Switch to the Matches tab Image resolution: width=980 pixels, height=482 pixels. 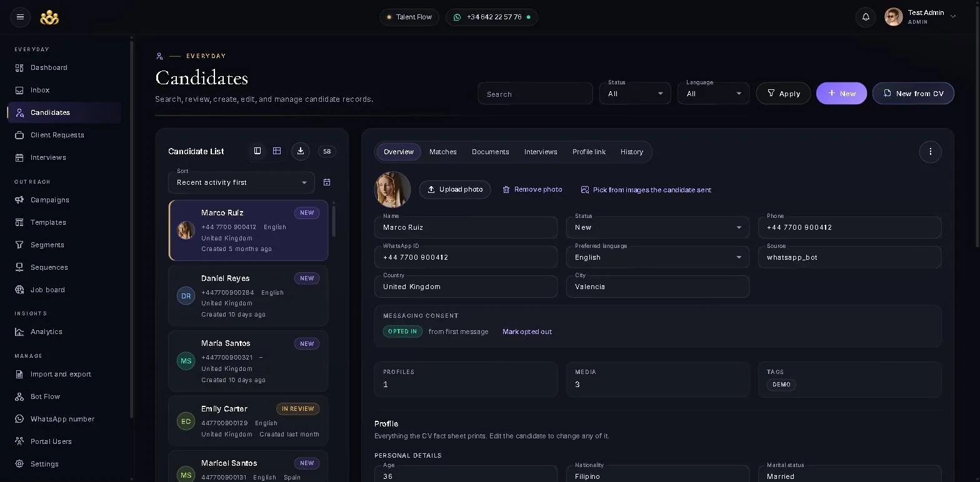click(x=442, y=152)
